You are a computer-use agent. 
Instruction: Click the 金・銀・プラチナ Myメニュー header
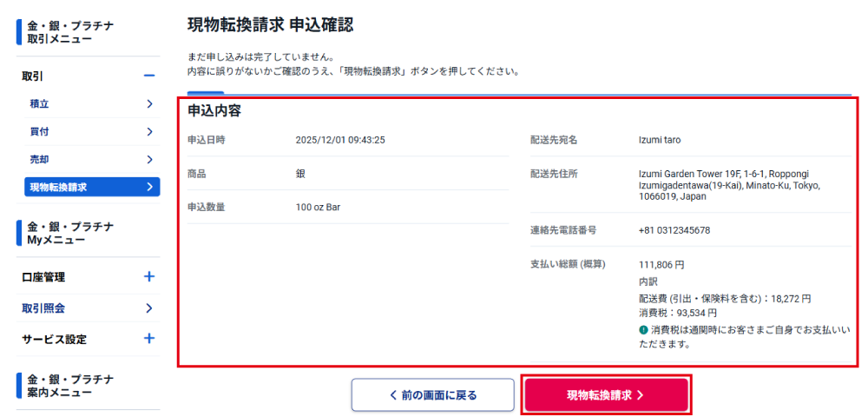coord(70,233)
